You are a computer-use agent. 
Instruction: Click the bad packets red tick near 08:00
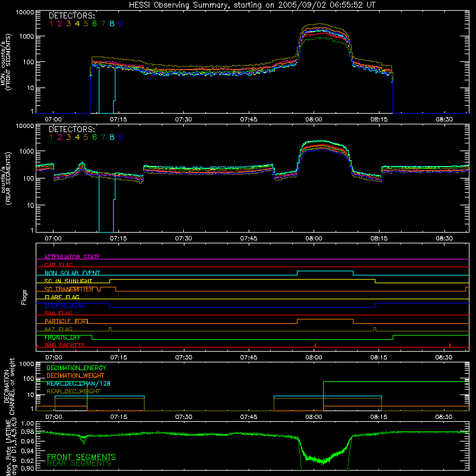(315, 345)
